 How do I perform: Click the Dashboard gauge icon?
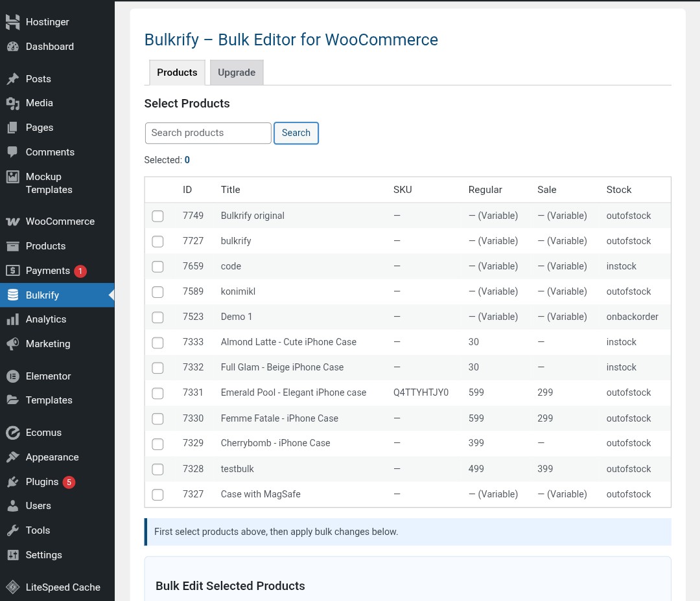pyautogui.click(x=12, y=47)
